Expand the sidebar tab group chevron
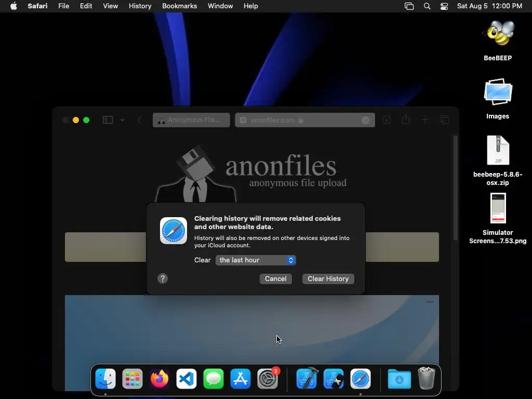 pyautogui.click(x=123, y=120)
